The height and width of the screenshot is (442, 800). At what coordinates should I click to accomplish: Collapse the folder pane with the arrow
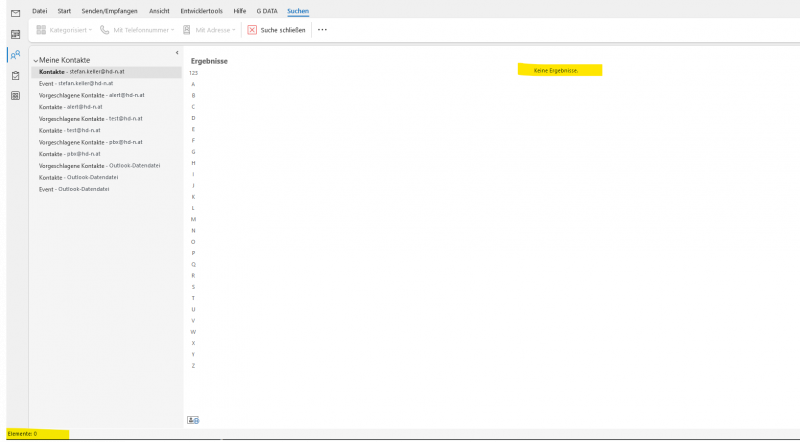point(177,52)
